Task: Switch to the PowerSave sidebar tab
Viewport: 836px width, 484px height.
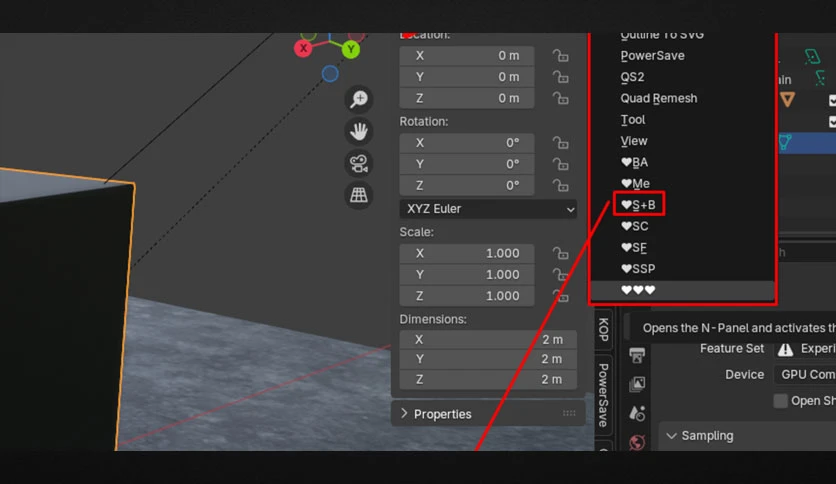Action: point(603,395)
